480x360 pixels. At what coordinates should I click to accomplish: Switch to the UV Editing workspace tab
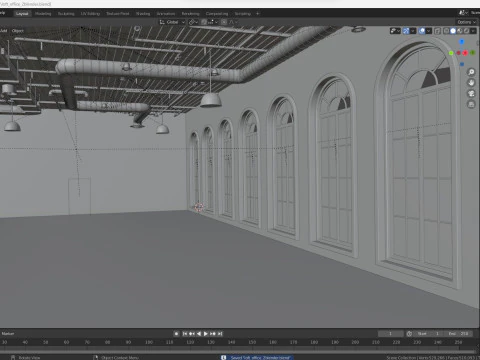[x=90, y=14]
